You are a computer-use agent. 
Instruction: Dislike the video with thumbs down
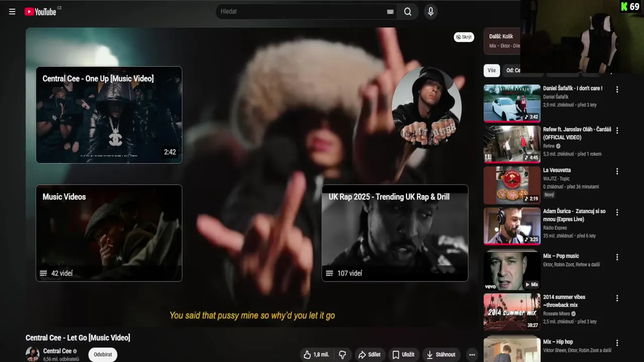343,354
